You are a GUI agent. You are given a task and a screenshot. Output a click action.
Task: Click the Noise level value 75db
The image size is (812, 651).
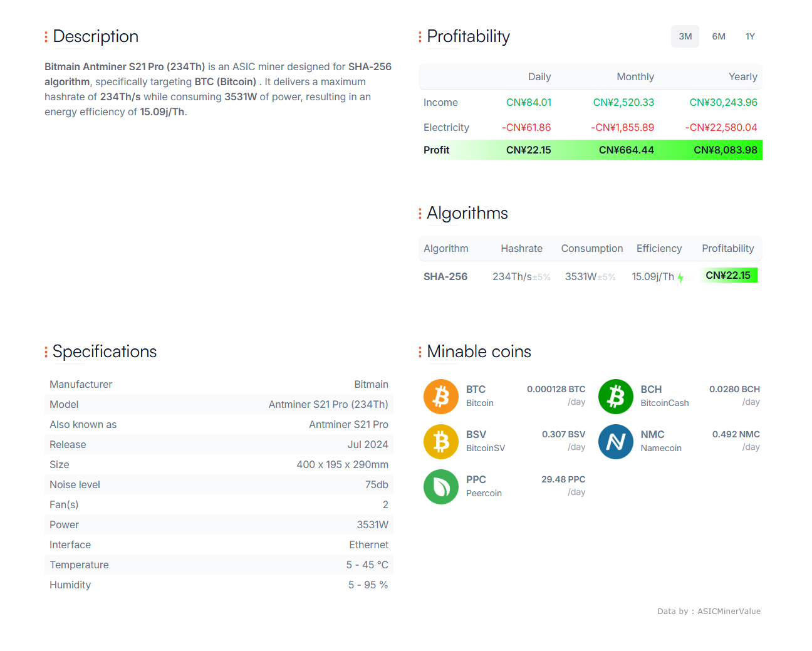pyautogui.click(x=377, y=484)
